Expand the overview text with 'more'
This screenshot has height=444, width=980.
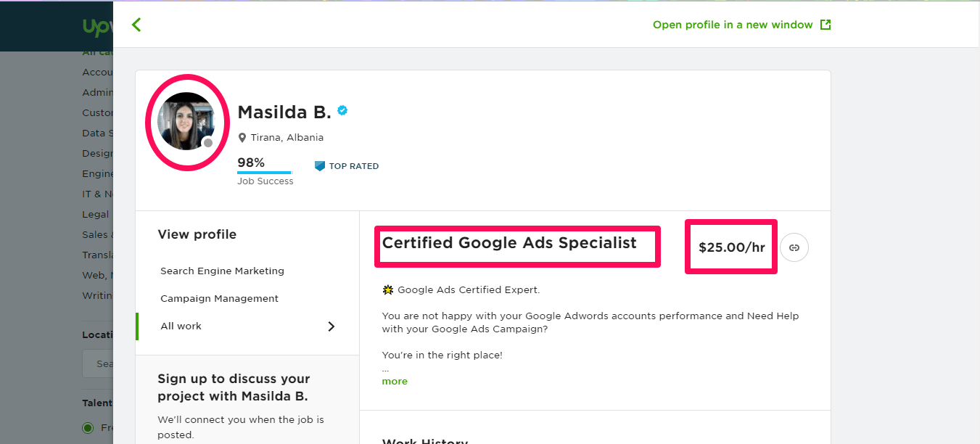[x=395, y=382]
